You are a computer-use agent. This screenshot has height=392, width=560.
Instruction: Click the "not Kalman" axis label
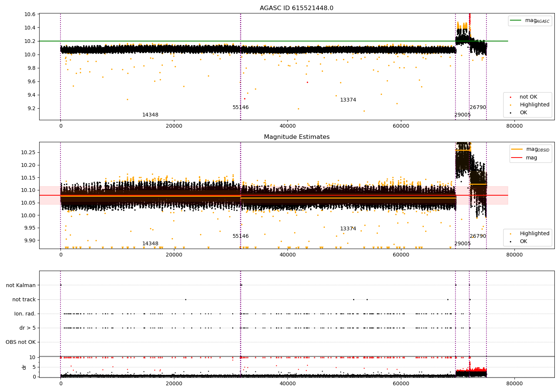click(21, 285)
